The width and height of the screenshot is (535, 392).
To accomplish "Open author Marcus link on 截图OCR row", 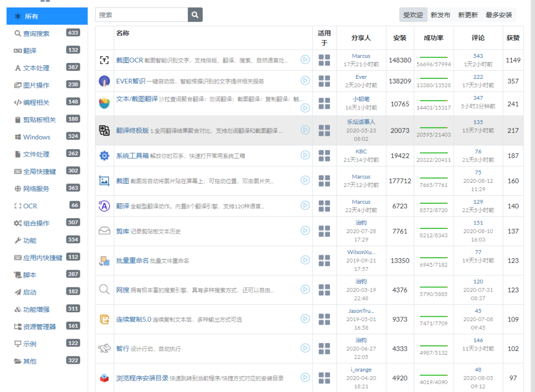I will coord(361,56).
